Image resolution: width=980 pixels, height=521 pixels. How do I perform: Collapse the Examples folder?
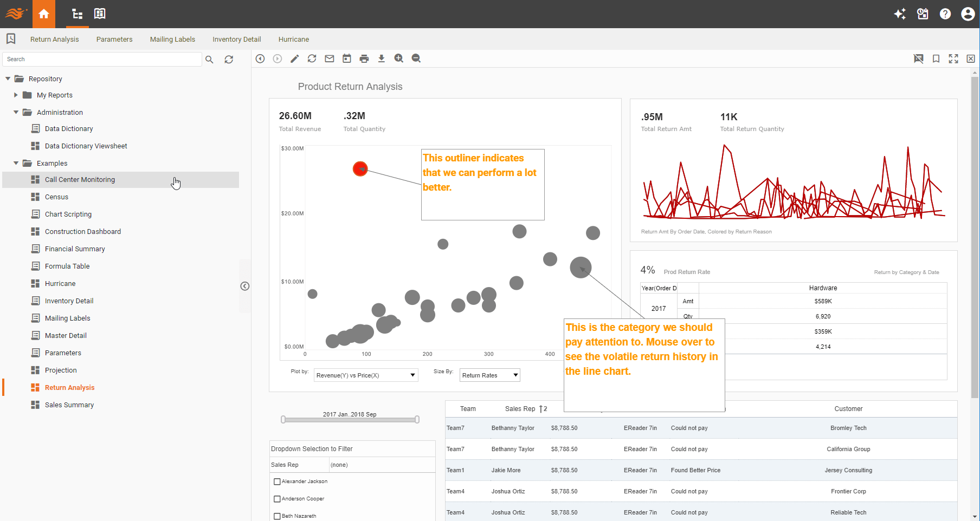[x=16, y=163]
